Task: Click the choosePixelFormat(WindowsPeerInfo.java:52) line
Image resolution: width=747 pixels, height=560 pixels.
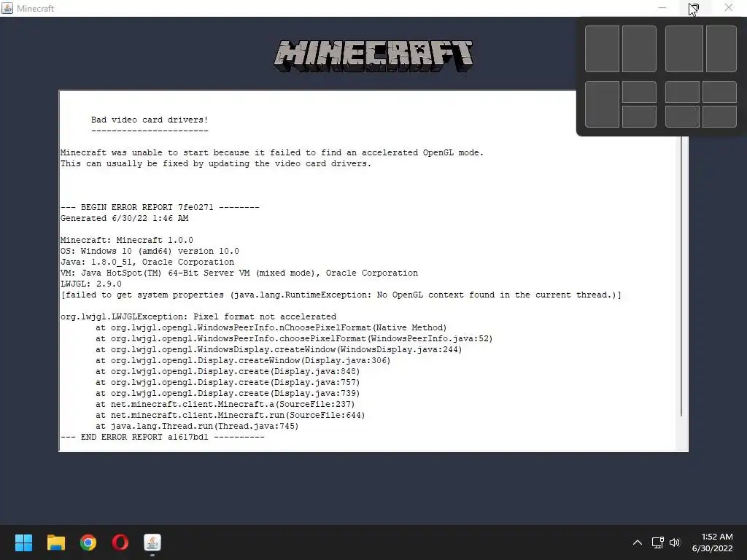Action: 294,338
